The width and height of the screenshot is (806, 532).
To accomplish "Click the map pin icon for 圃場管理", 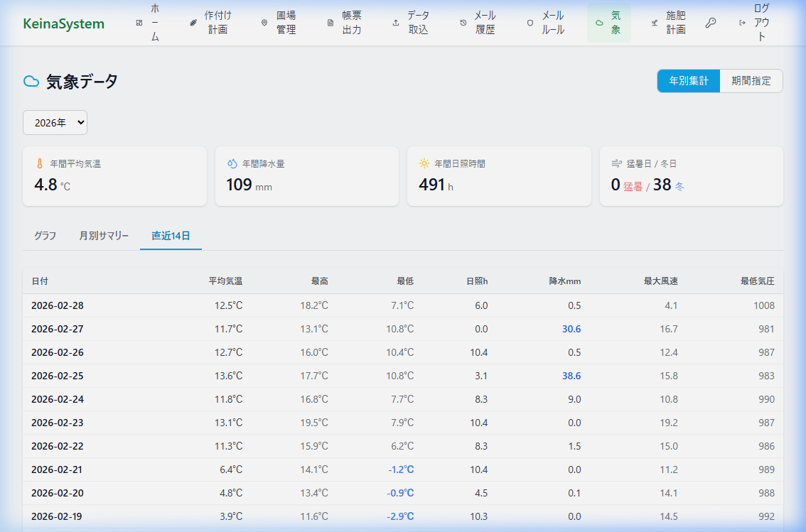I will point(264,23).
